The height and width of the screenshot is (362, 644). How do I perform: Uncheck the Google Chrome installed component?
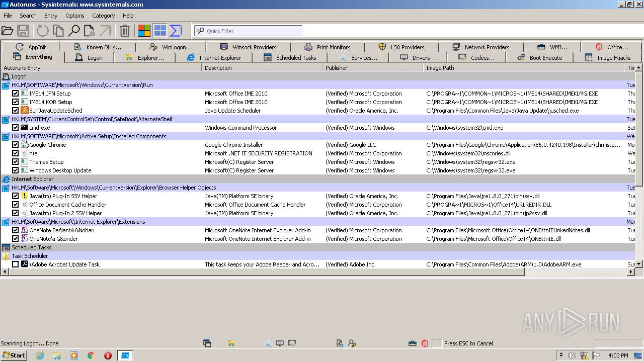(15, 145)
